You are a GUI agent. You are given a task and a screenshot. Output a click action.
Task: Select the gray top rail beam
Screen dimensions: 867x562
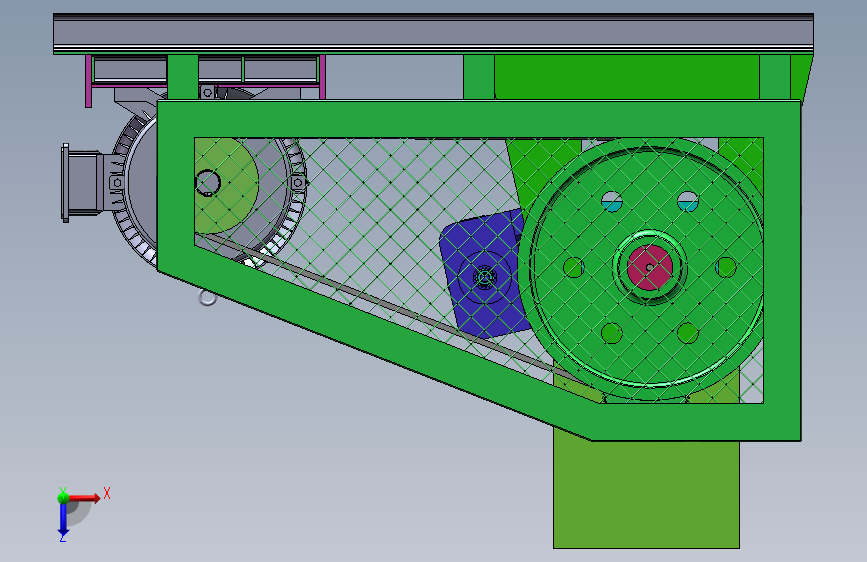point(434,34)
